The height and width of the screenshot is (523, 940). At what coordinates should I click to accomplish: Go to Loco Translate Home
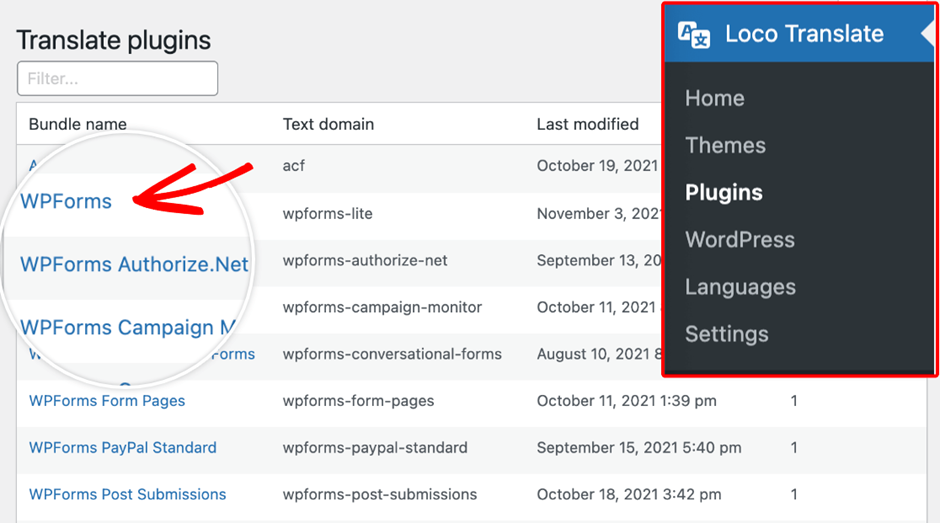tap(714, 98)
